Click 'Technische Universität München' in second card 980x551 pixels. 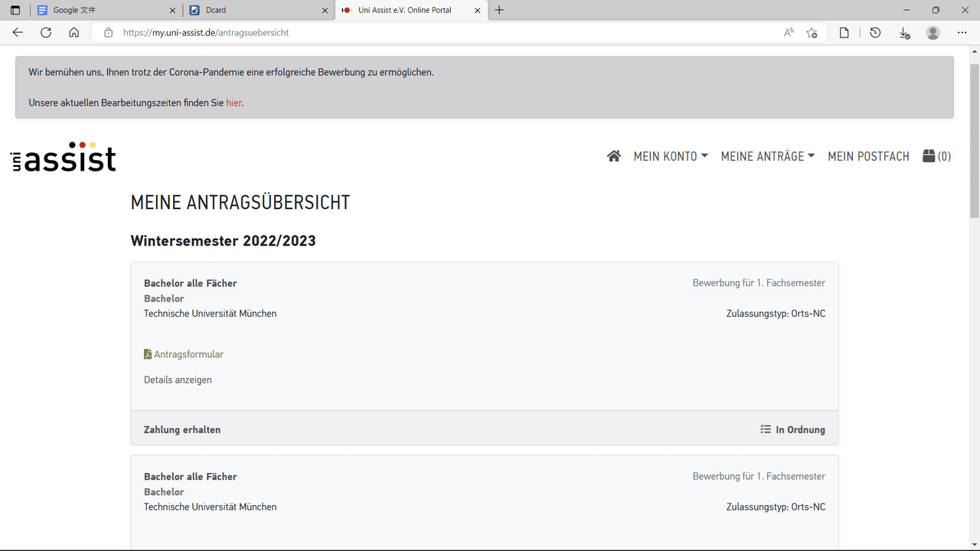[x=211, y=507]
